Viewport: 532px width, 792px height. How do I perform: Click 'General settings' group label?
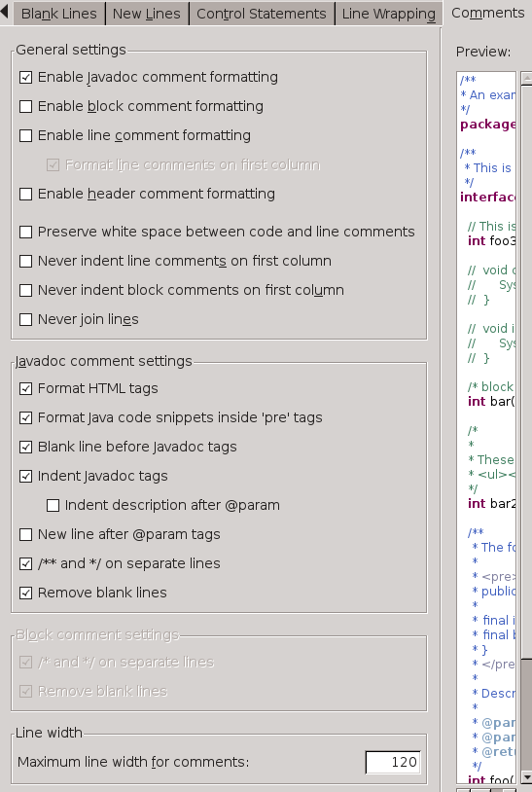click(71, 50)
